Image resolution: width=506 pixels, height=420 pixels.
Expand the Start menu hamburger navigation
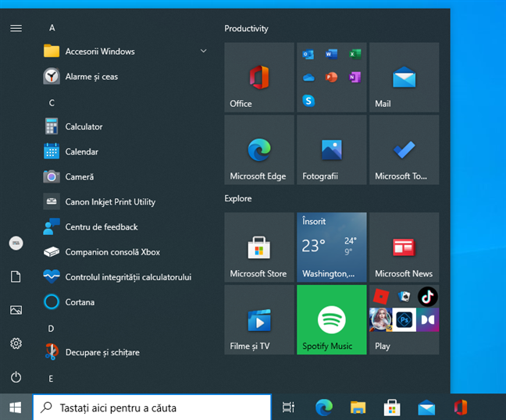(16, 28)
